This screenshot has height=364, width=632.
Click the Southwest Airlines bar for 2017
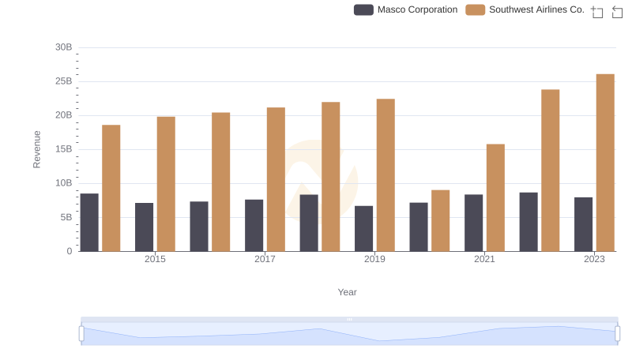(x=276, y=179)
